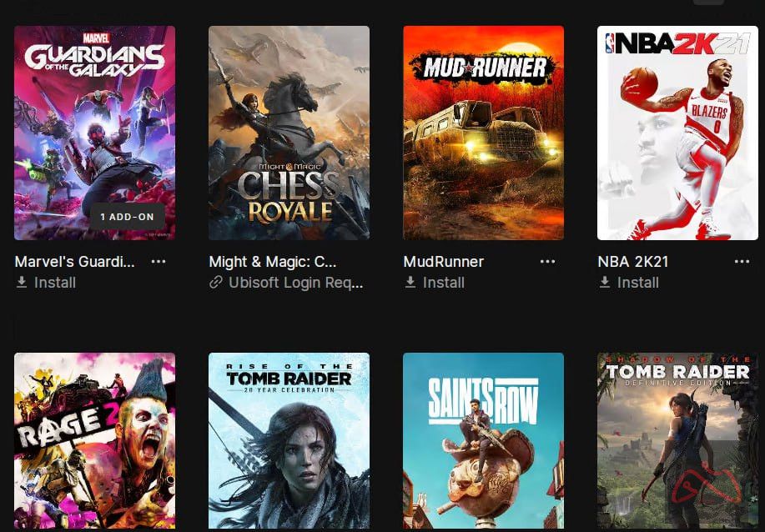Open the Might & Magic Chess Royale cover
Image resolution: width=765 pixels, height=532 pixels.
click(x=289, y=133)
